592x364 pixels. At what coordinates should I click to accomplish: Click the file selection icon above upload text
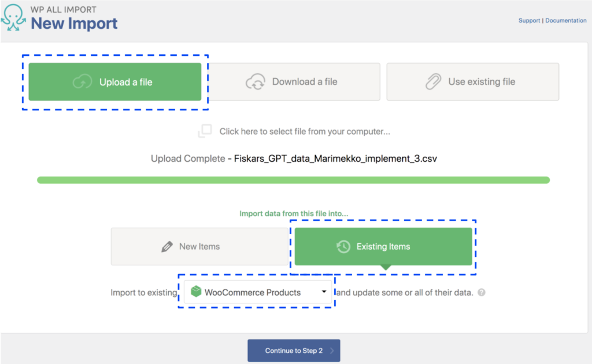pos(205,131)
